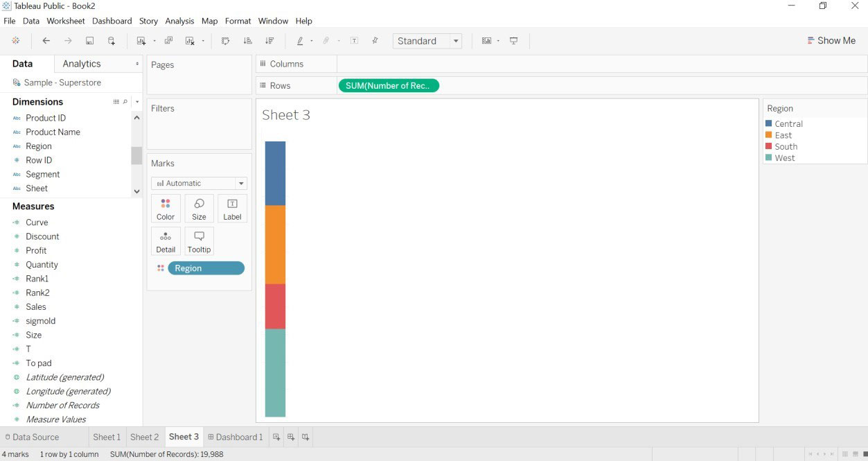Image resolution: width=868 pixels, height=461 pixels.
Task: Sort ascending toolbar icon
Action: (247, 41)
